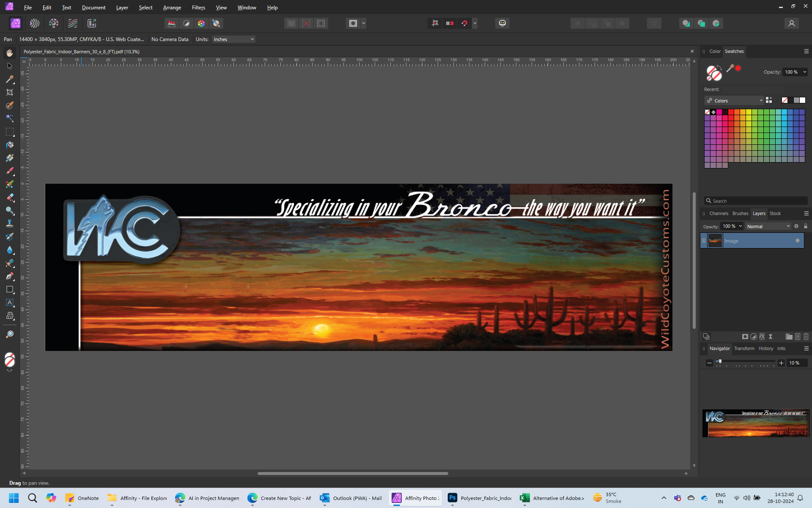812x508 pixels.
Task: Open the Layers panel hamburger menu
Action: coord(806,213)
